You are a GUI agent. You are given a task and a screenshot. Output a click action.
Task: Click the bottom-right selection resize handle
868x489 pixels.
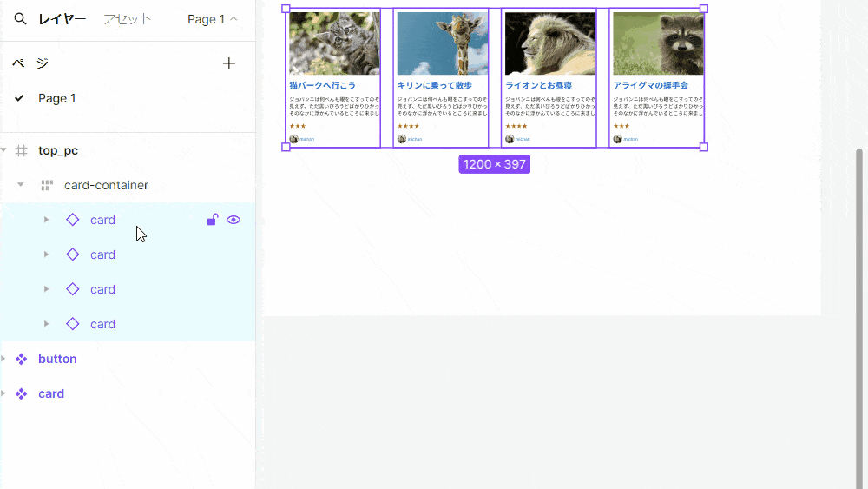[704, 148]
